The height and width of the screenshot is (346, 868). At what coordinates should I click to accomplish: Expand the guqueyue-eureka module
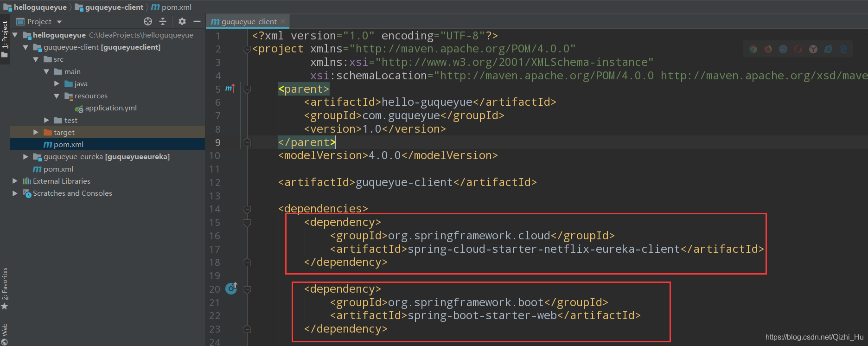click(x=26, y=157)
